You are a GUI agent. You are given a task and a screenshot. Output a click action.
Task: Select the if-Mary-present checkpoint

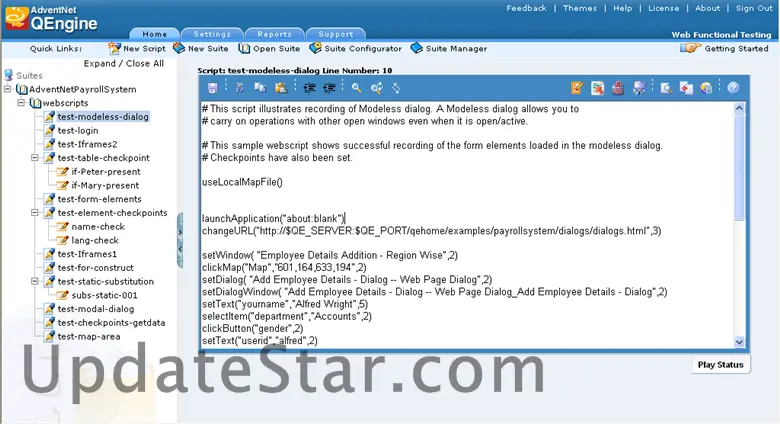(x=105, y=185)
